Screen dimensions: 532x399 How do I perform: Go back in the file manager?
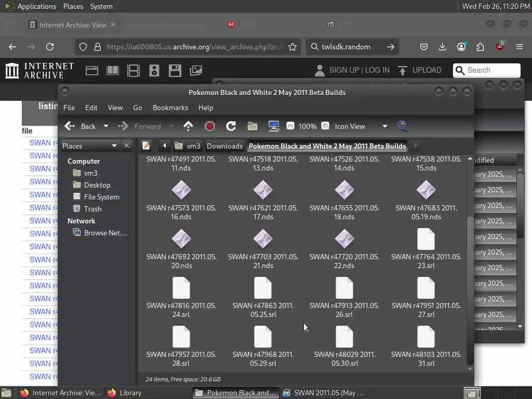(79, 126)
